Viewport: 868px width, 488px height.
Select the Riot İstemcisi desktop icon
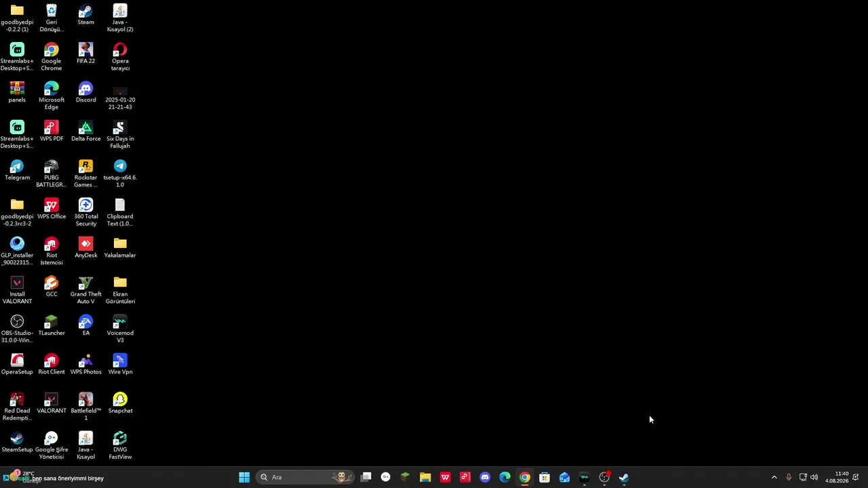tap(52, 251)
